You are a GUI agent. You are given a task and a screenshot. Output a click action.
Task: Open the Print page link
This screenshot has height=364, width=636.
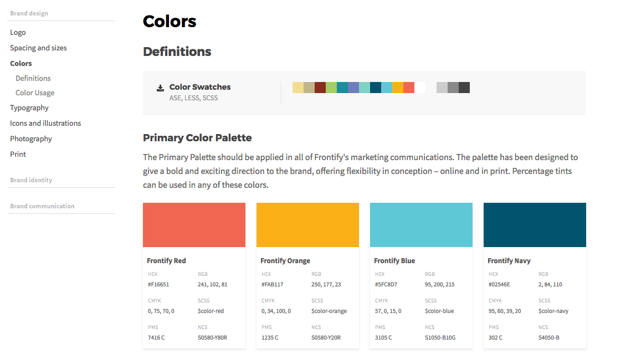coord(18,154)
